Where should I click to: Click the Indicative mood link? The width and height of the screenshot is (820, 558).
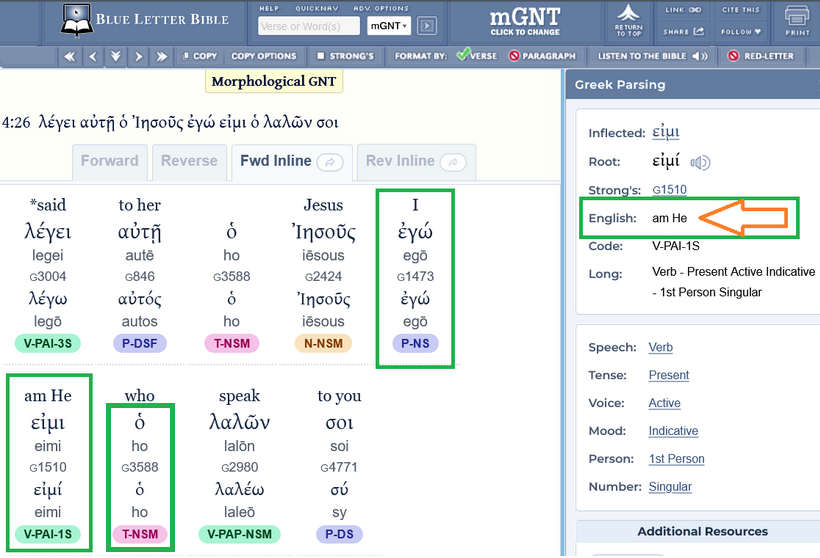(x=673, y=431)
